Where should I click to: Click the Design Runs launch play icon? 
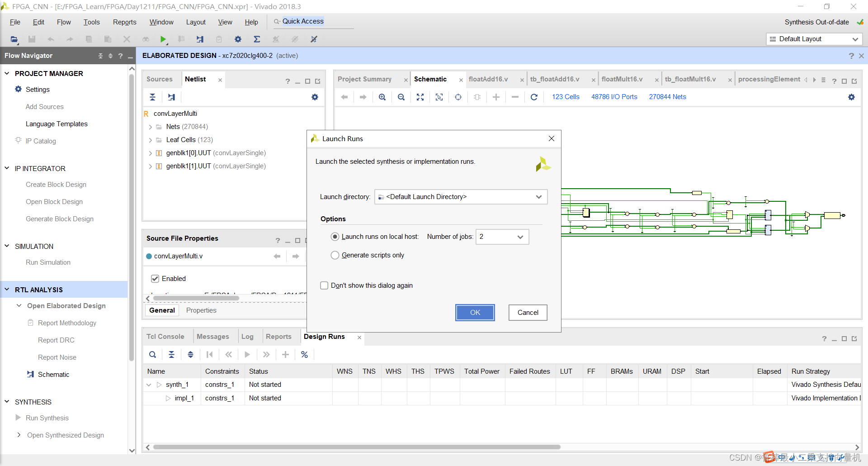(247, 354)
